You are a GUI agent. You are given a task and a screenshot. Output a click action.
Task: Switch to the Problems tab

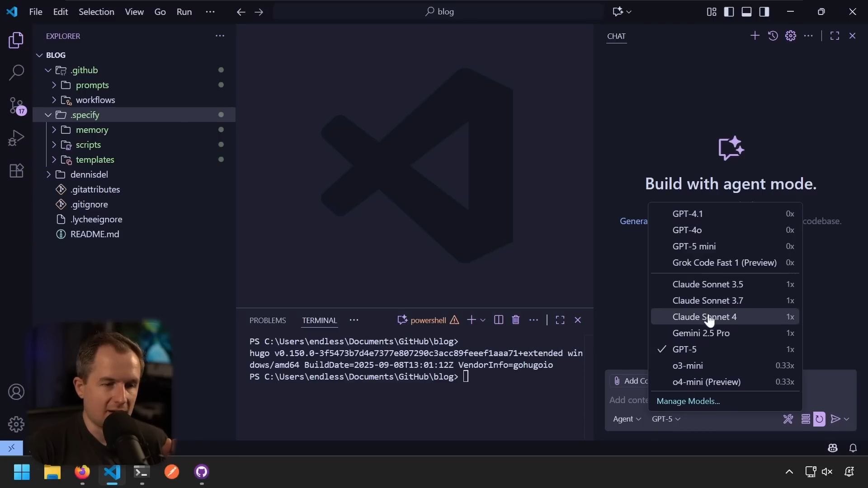(x=268, y=320)
